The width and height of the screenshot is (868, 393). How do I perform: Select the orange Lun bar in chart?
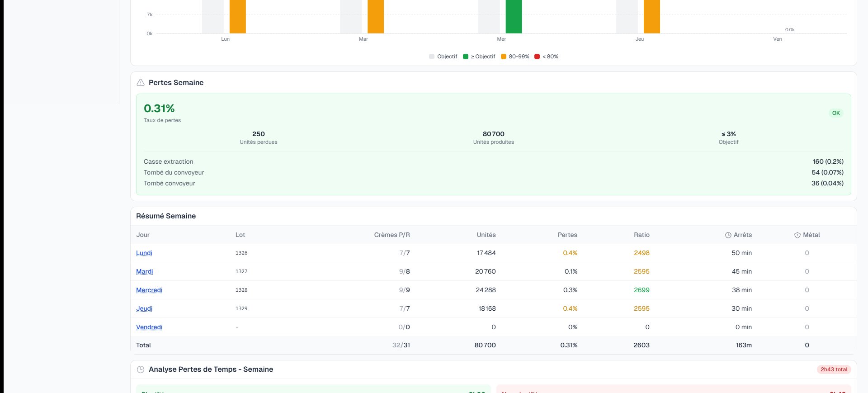237,17
